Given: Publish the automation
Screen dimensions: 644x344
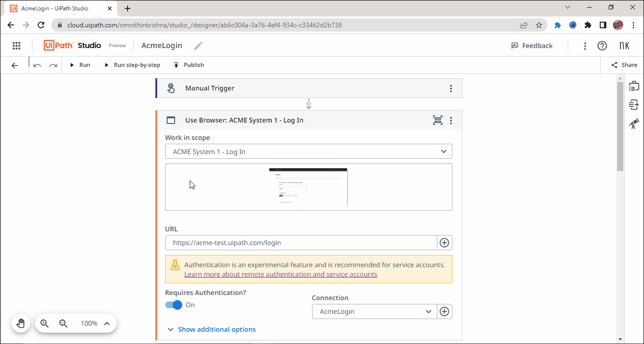Looking at the screenshot, I should [189, 65].
